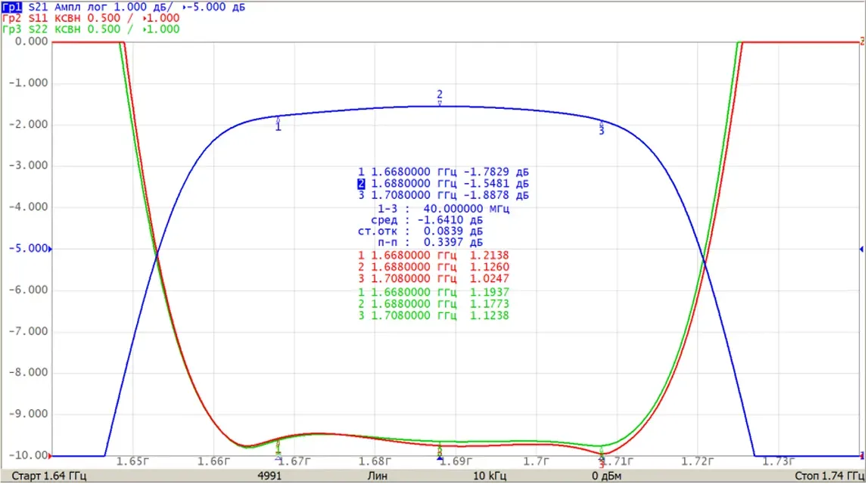Click the '0 дБм' power level field

click(x=606, y=476)
